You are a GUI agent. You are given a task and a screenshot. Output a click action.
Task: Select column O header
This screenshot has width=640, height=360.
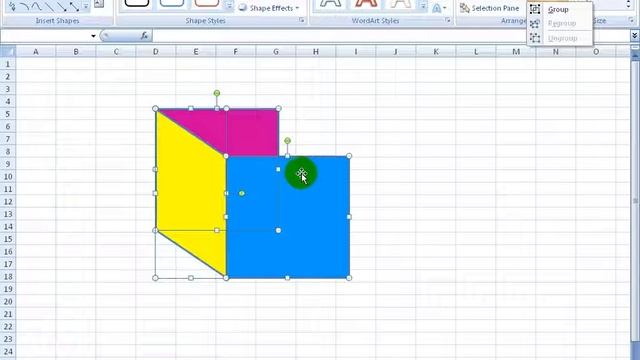point(596,52)
